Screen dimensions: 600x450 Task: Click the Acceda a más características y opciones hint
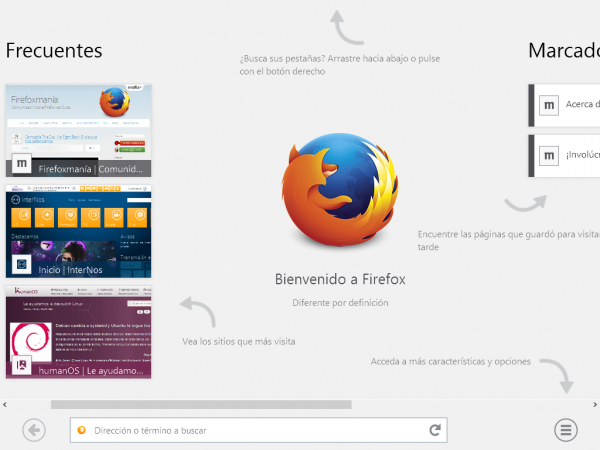[451, 362]
